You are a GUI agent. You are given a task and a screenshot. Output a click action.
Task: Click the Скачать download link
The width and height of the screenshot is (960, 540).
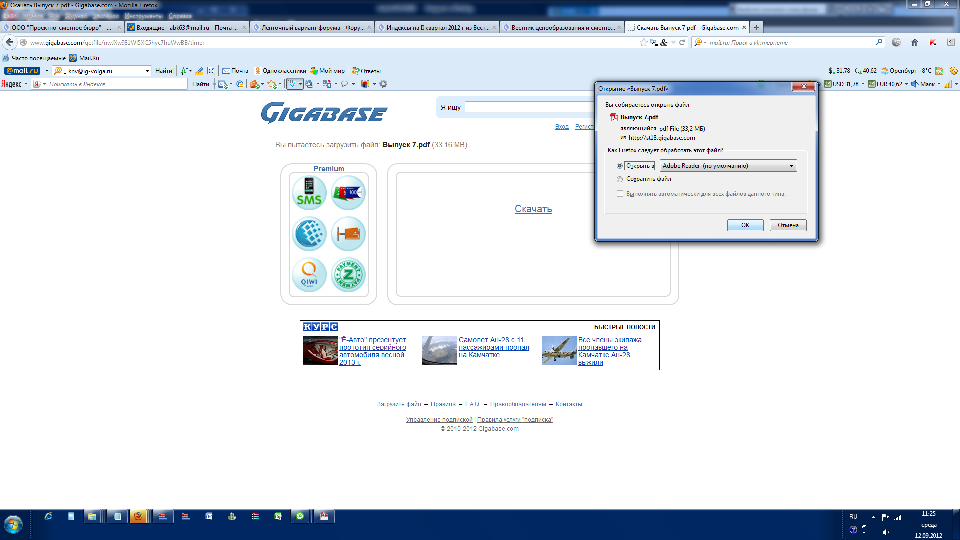pos(533,209)
